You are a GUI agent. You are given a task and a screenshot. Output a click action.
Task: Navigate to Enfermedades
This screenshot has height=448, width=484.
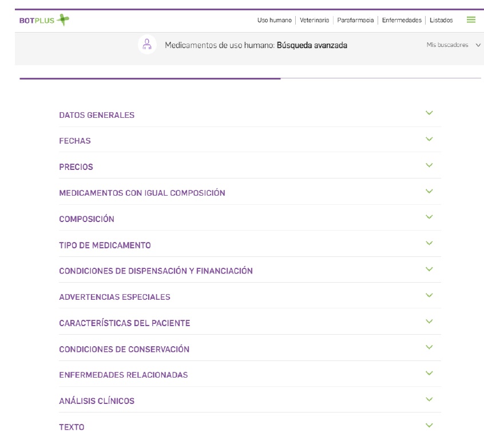pyautogui.click(x=402, y=20)
